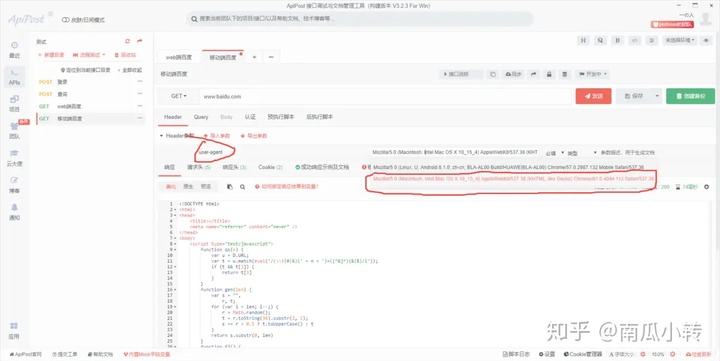
Task: Click the magnifier toolbar button at top right
Action: pos(600,40)
